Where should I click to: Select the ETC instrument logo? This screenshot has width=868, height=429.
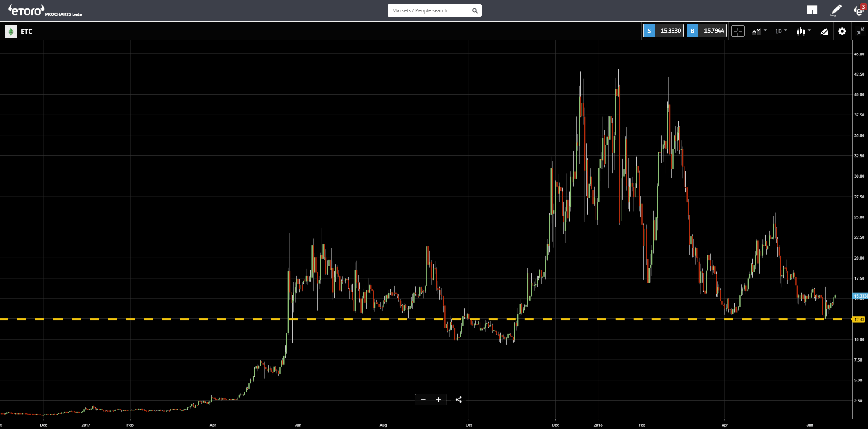pyautogui.click(x=11, y=31)
